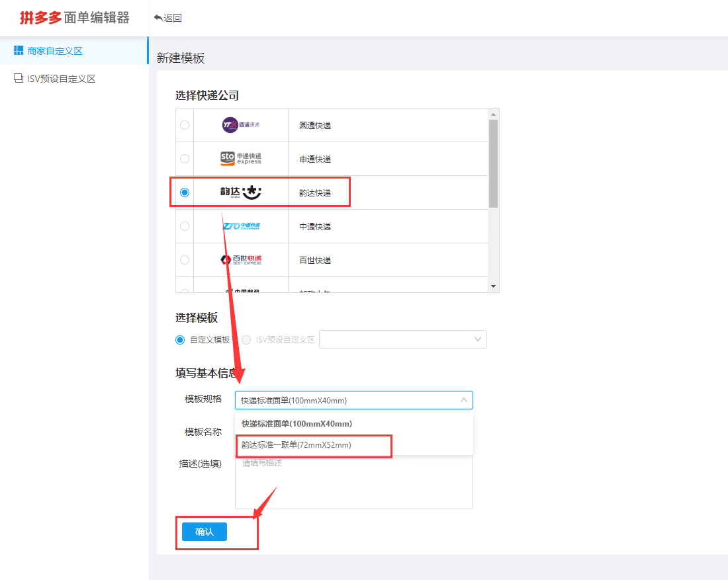Click the ZTO 中通 courier logo
Image resolution: width=728 pixels, height=580 pixels.
(x=241, y=226)
